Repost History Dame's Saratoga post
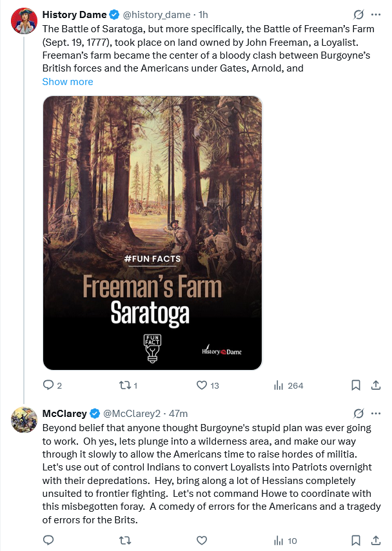Viewport: 392px width, 551px height. tap(125, 385)
